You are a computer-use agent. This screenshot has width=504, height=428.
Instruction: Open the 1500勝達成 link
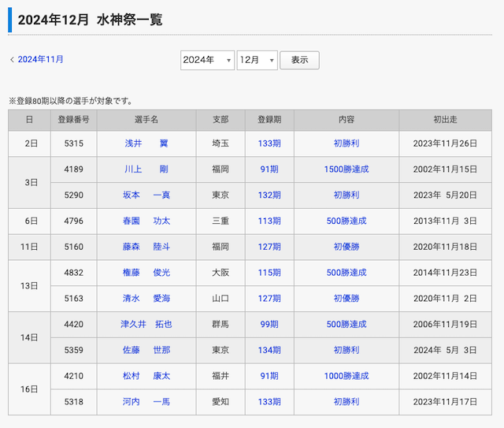pos(346,169)
